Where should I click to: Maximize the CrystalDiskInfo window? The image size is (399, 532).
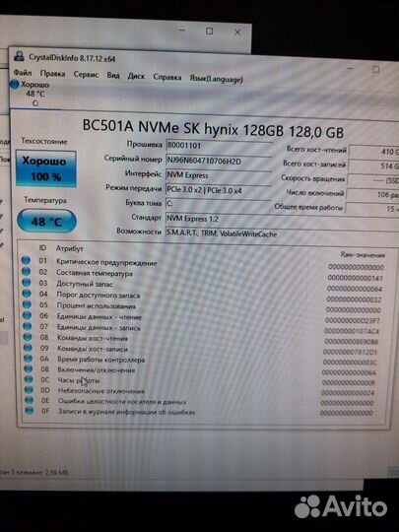(376, 69)
